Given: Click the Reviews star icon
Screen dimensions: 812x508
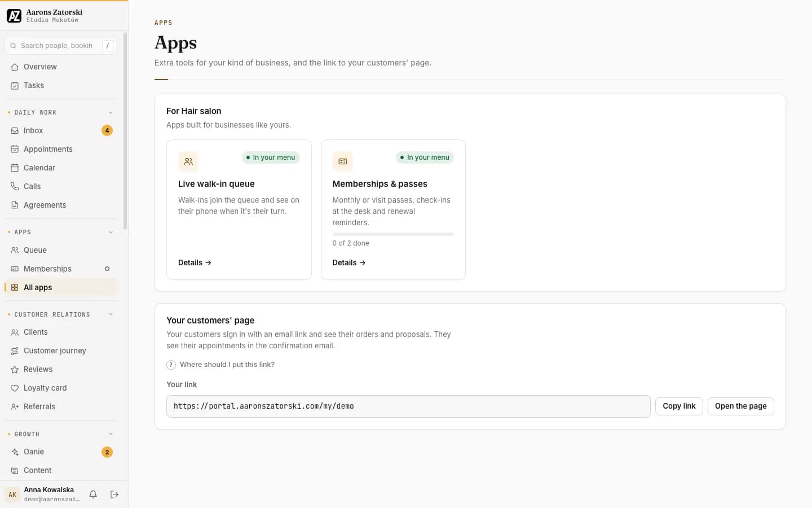Looking at the screenshot, I should click(15, 370).
